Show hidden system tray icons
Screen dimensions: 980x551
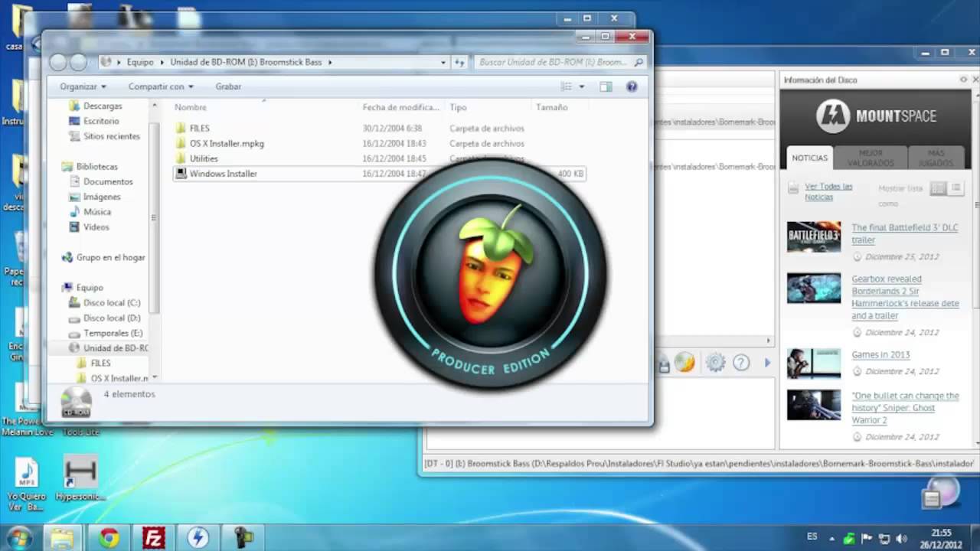(832, 538)
